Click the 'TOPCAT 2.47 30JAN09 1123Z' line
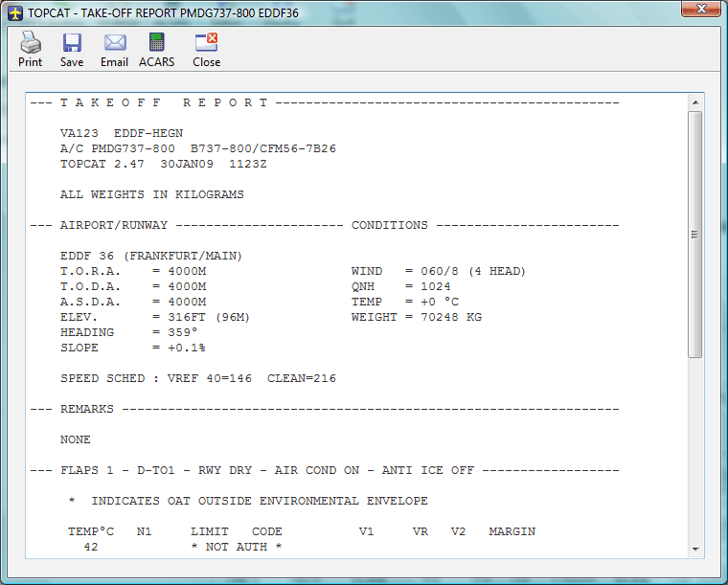 point(164,165)
